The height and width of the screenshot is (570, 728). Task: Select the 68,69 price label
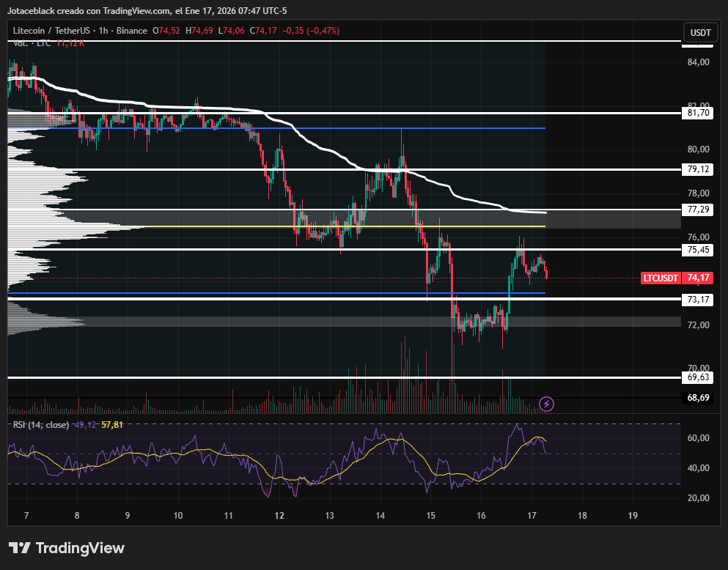click(x=698, y=398)
